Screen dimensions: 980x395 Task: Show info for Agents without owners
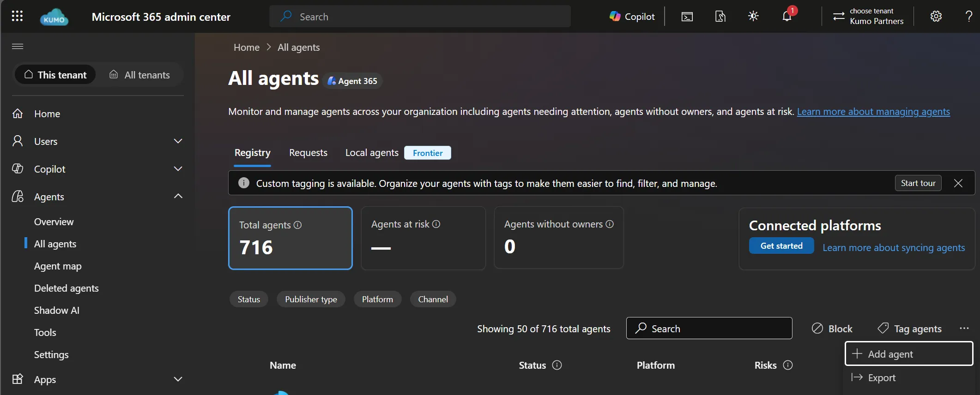pyautogui.click(x=610, y=224)
